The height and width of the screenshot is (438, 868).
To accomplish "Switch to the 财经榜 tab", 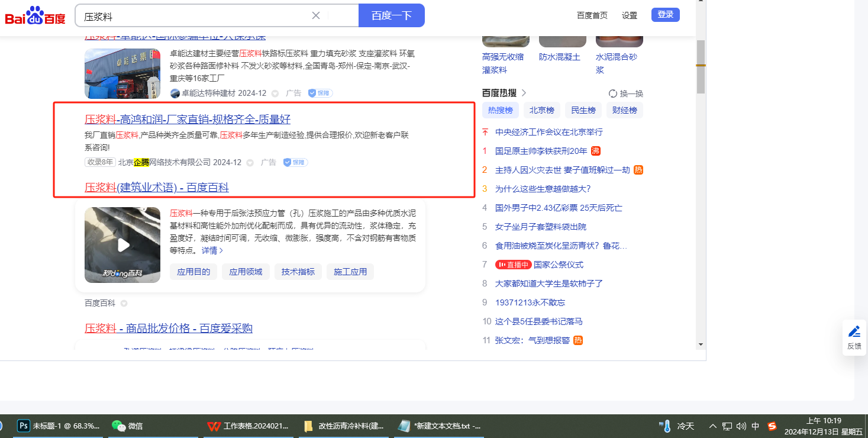I will click(x=625, y=110).
